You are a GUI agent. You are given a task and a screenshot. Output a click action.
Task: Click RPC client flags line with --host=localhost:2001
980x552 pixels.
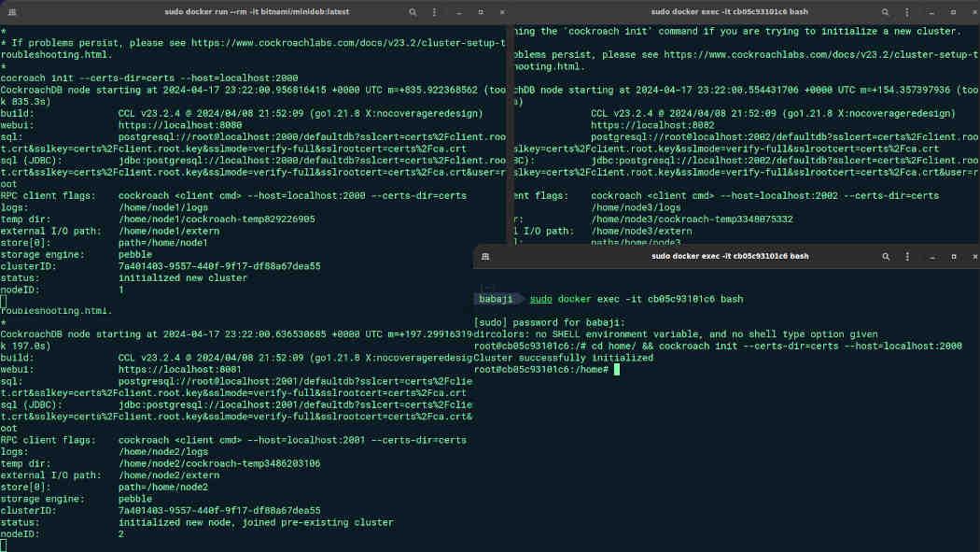[x=233, y=440]
